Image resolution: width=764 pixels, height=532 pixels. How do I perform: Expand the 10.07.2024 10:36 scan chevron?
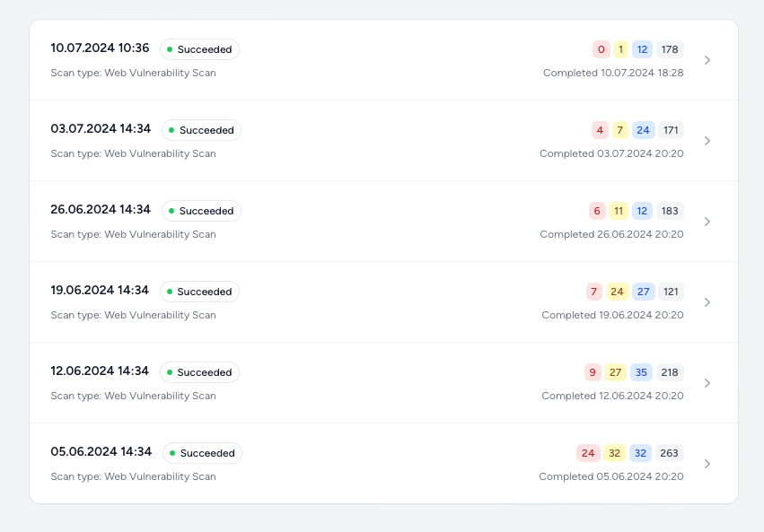tap(707, 60)
